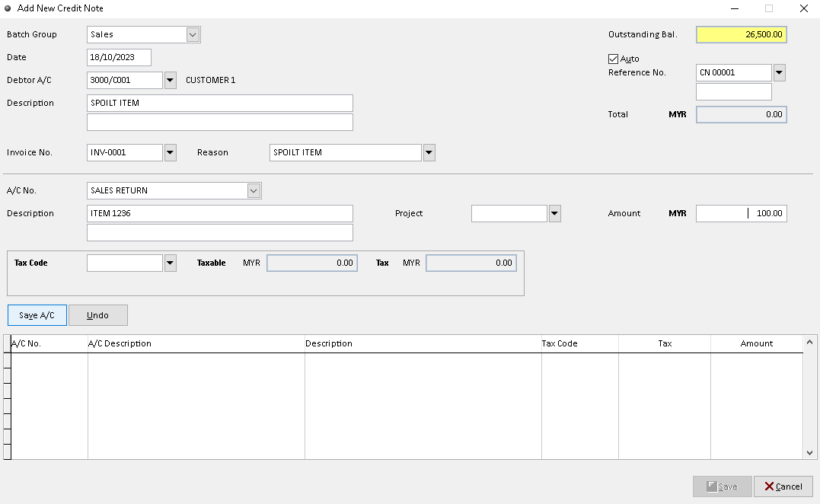Click the Add New Credit Note title icon
The height and width of the screenshot is (504, 820).
[9, 8]
